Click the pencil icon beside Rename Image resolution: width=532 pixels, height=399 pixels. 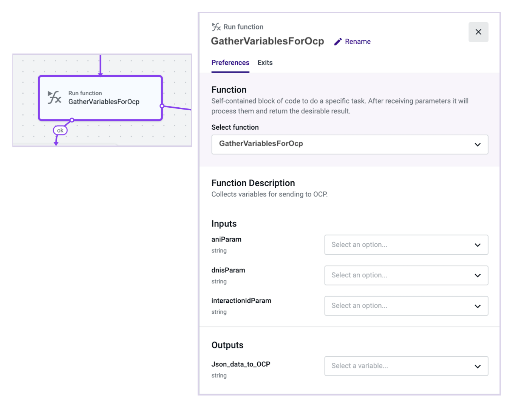click(338, 42)
